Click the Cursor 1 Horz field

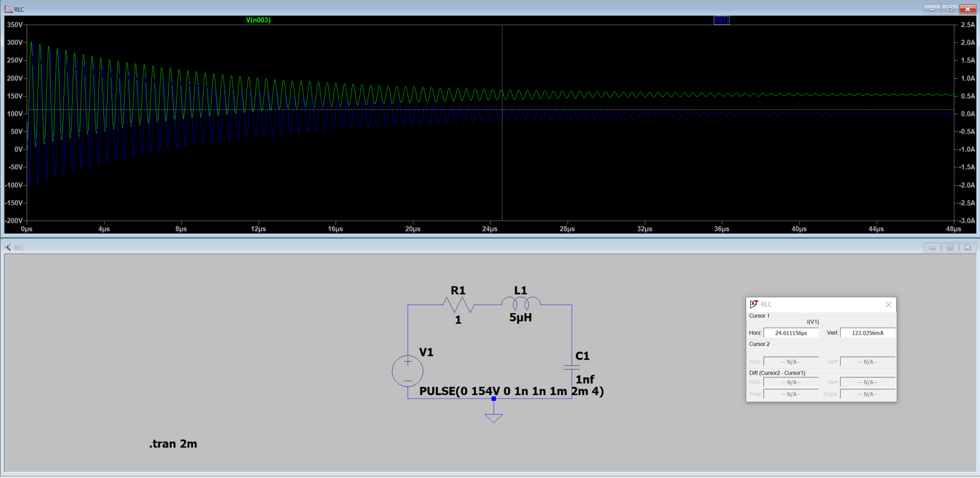(x=791, y=333)
